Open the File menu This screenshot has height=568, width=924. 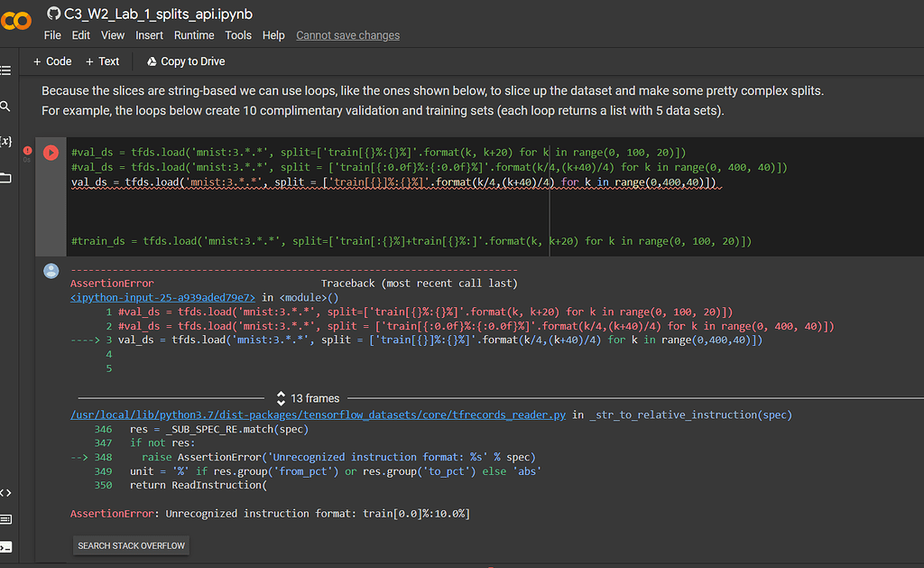[52, 35]
